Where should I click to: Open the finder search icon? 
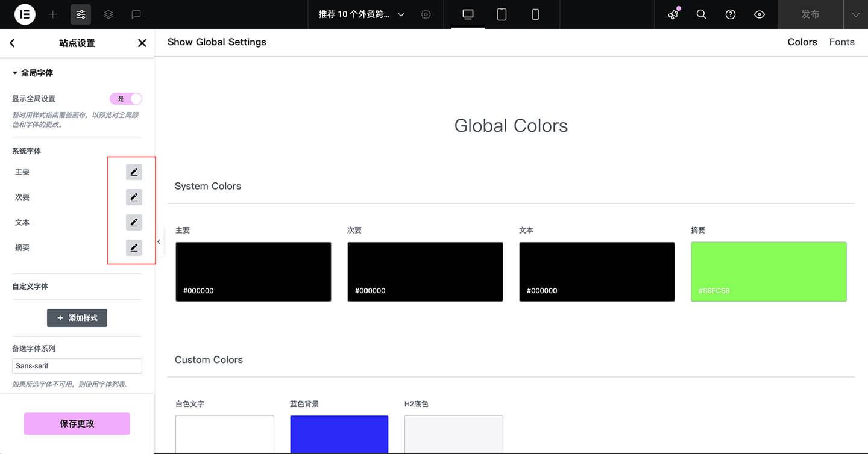[702, 14]
